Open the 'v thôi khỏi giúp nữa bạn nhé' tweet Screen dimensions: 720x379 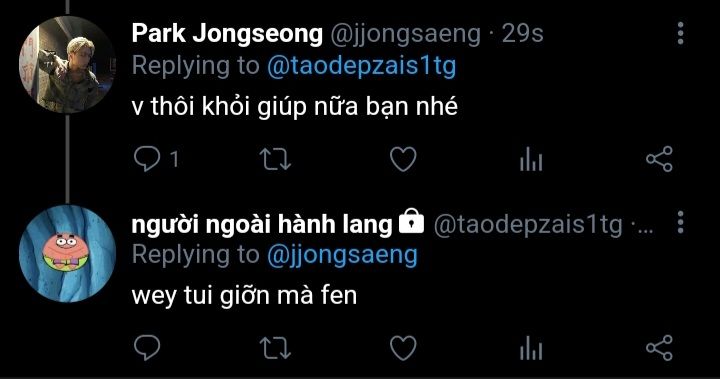pyautogui.click(x=295, y=107)
